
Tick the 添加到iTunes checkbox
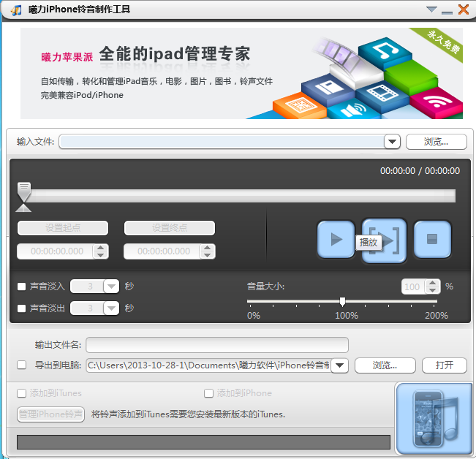pos(21,393)
